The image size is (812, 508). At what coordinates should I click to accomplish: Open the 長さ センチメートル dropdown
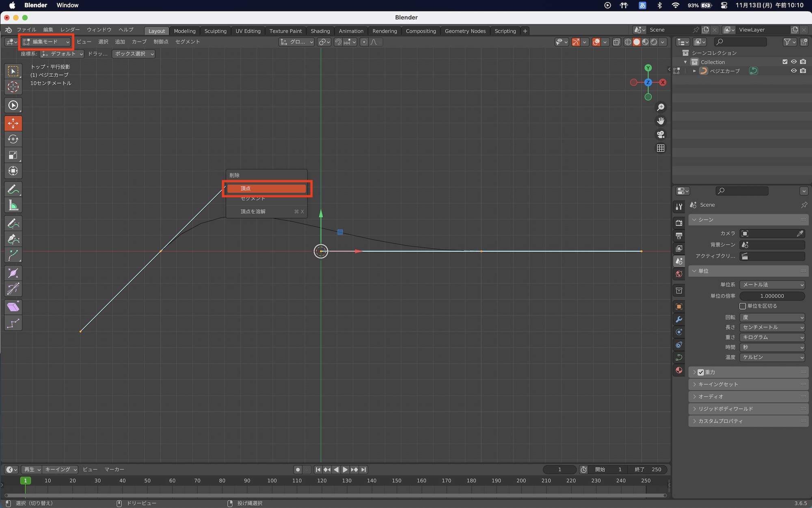pyautogui.click(x=772, y=327)
